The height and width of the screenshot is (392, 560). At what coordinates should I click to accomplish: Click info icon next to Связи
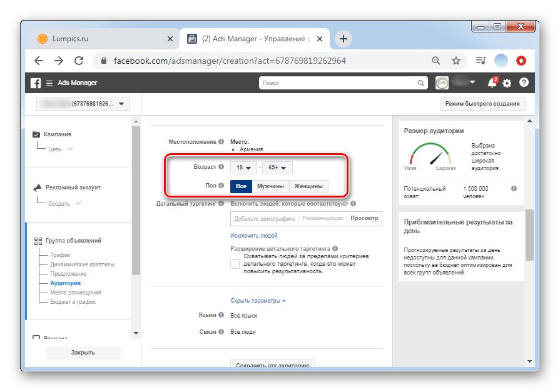pos(221,331)
